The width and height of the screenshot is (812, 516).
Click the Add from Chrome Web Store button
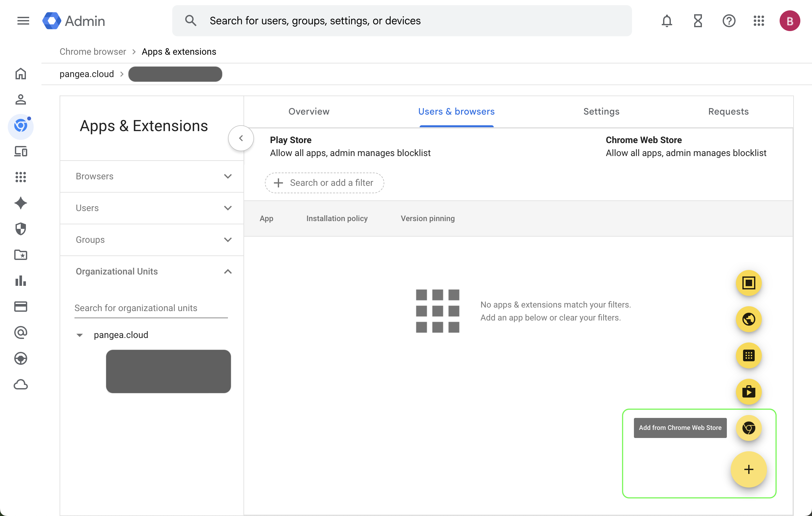pos(749,428)
